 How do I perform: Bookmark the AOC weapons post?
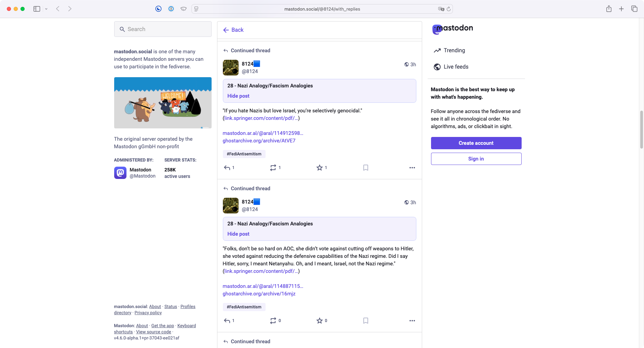(x=366, y=321)
